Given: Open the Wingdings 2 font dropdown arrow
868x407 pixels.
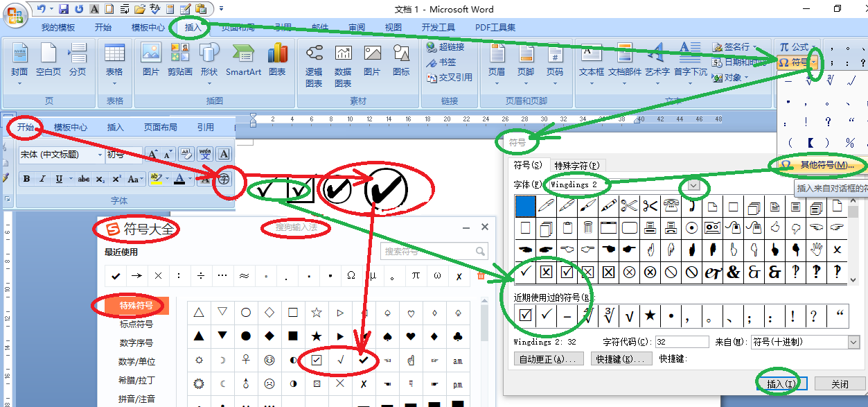Looking at the screenshot, I should pyautogui.click(x=694, y=186).
